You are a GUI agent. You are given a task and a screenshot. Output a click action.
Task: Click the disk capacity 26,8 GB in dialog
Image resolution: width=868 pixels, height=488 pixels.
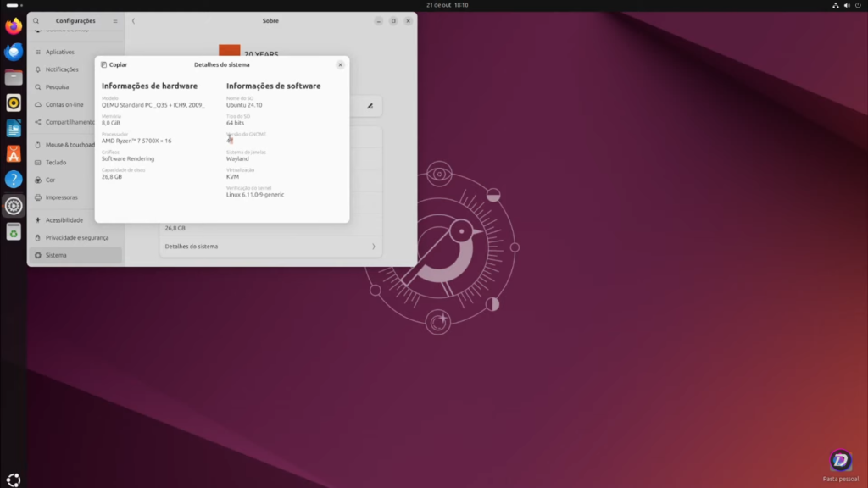(112, 177)
